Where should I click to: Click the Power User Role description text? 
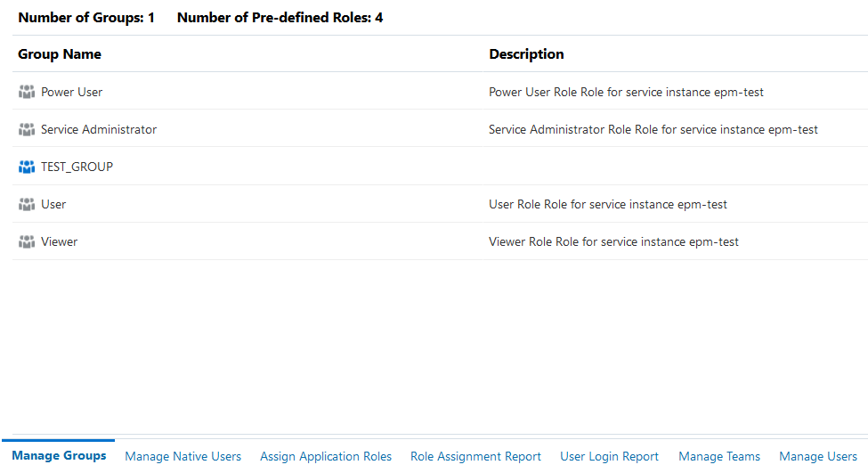click(626, 92)
